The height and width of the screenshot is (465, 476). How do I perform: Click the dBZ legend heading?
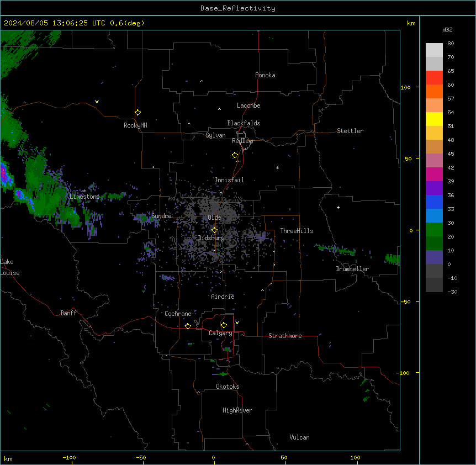tap(447, 29)
